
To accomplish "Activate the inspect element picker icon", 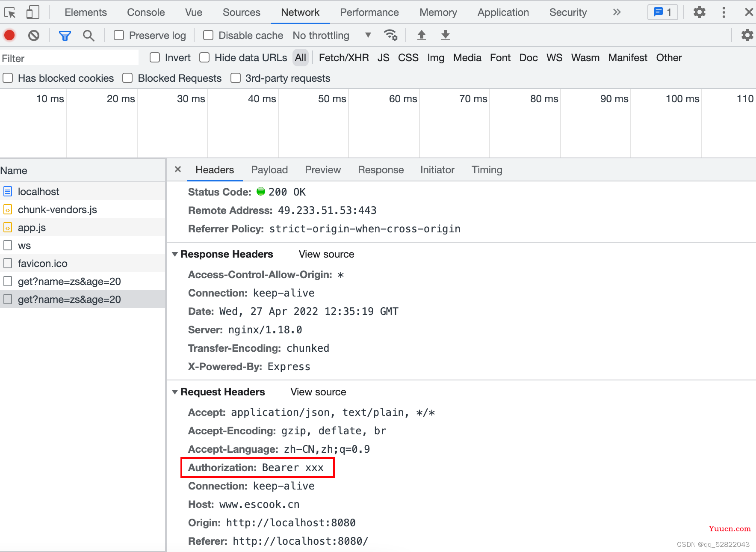I will [x=10, y=12].
